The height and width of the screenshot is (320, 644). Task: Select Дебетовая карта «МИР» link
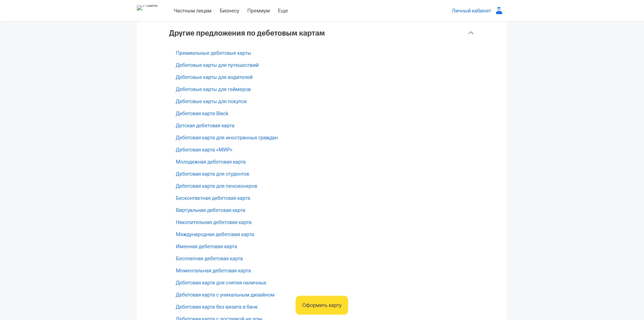204,150
